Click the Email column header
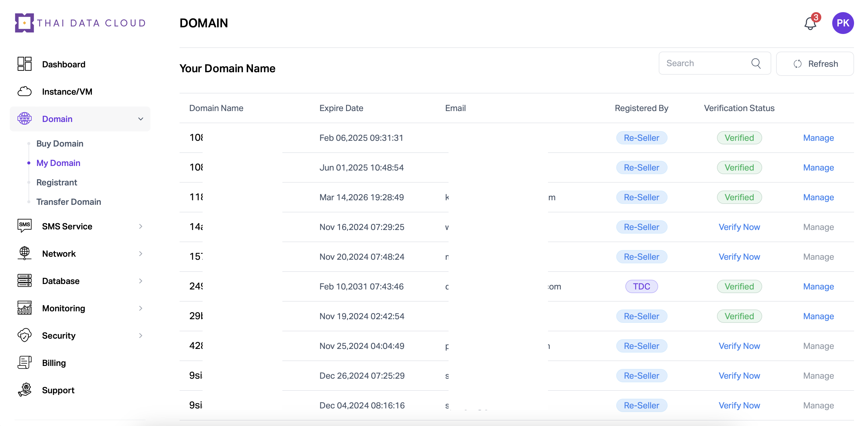This screenshot has height=426, width=868. 455,108
